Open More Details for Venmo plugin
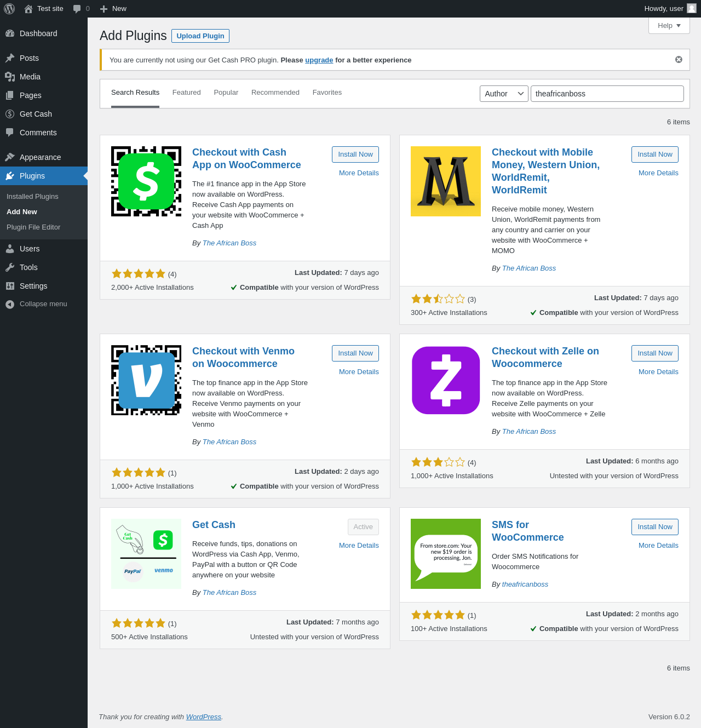The width and height of the screenshot is (701, 728). tap(359, 372)
